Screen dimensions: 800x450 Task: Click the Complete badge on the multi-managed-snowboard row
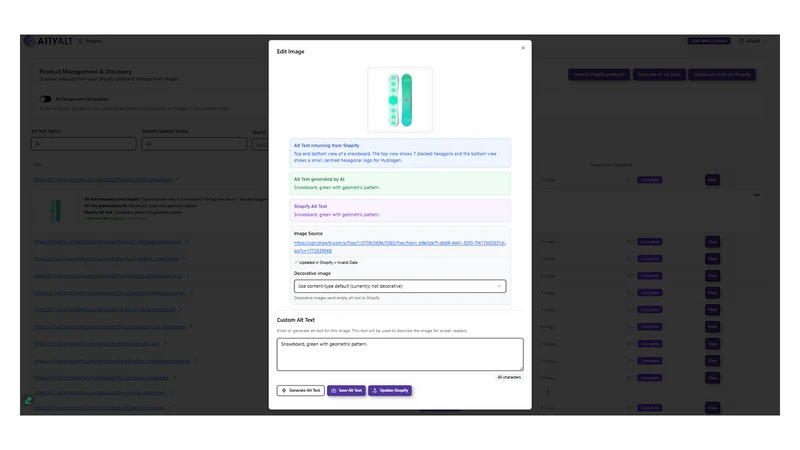click(649, 242)
